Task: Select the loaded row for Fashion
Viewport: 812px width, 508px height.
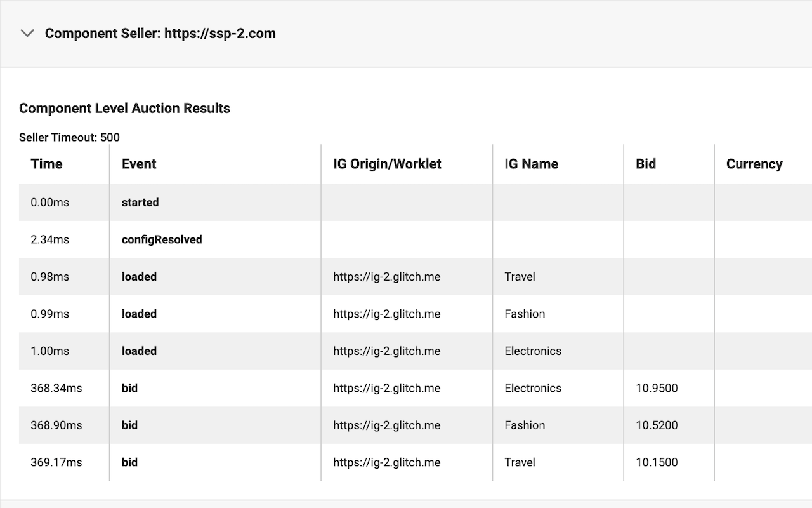Action: pyautogui.click(x=416, y=314)
